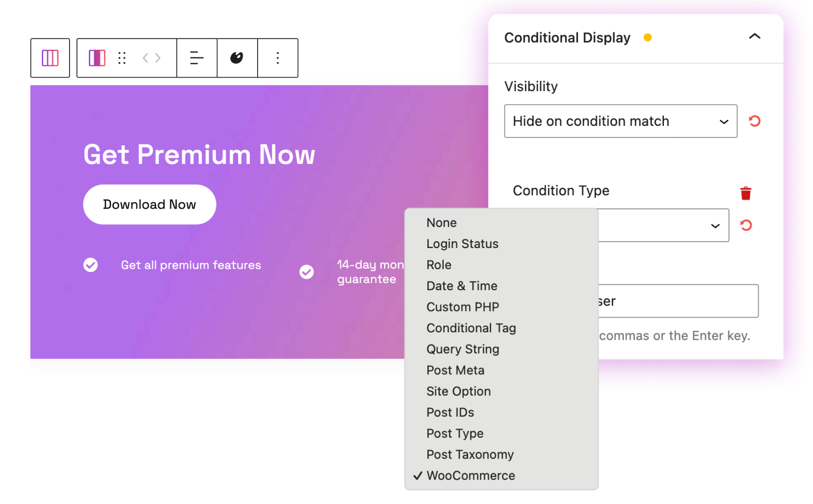813x504 pixels.
Task: Open the three-dot block options menu
Action: coord(278,58)
